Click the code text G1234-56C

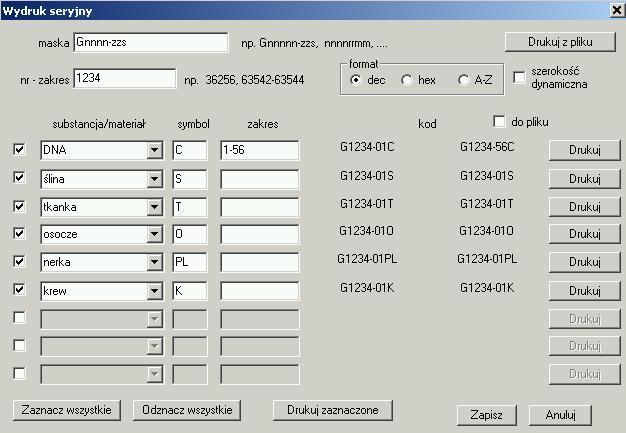tap(487, 147)
